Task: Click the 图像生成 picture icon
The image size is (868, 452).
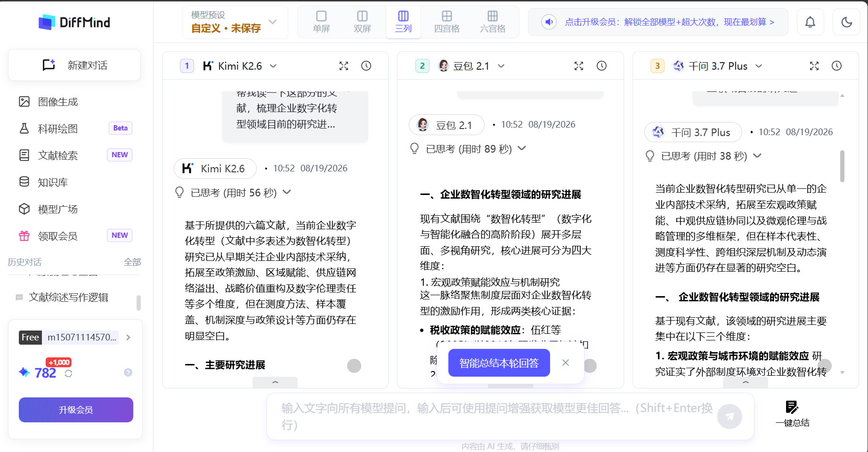Action: 24,102
